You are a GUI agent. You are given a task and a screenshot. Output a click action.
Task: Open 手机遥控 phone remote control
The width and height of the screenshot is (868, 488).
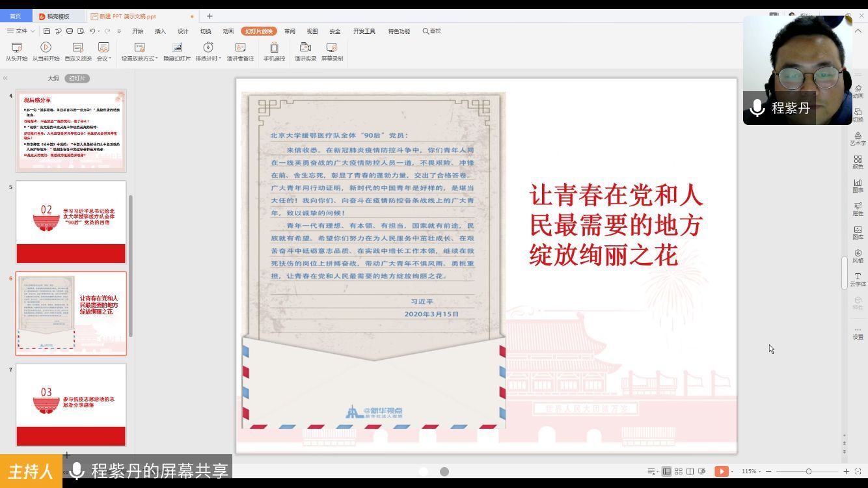(274, 51)
